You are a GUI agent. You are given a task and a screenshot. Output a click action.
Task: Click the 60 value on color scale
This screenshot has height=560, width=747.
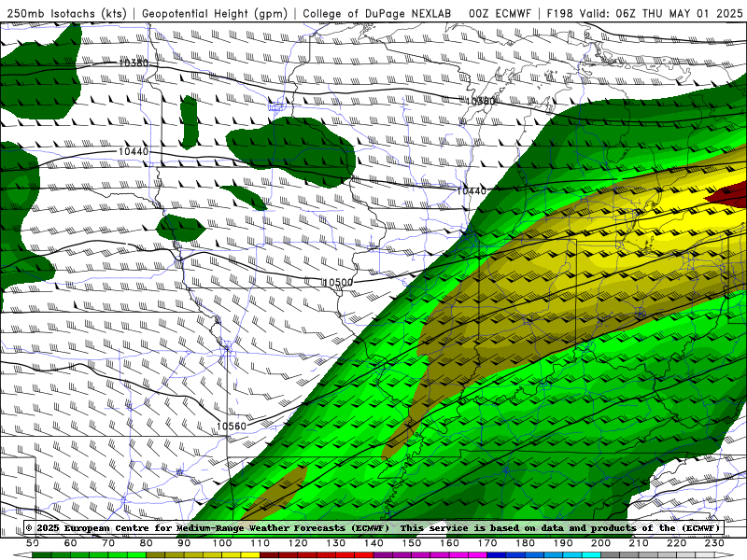pos(71,543)
